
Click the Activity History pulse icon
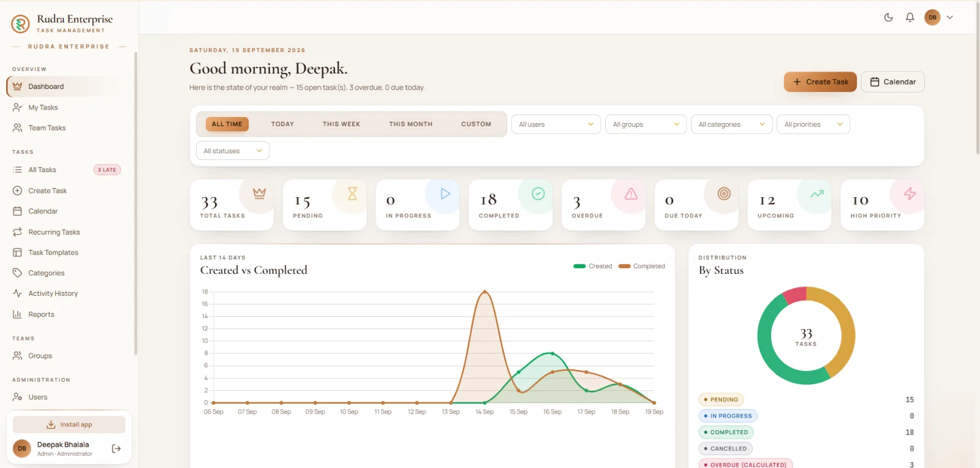17,293
